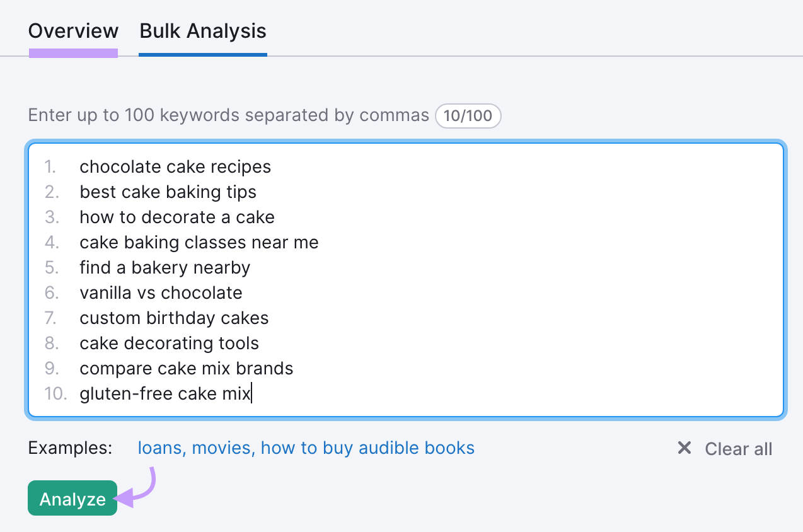The height and width of the screenshot is (532, 803).
Task: Switch to the Bulk Analysis tab
Action: coord(202,30)
